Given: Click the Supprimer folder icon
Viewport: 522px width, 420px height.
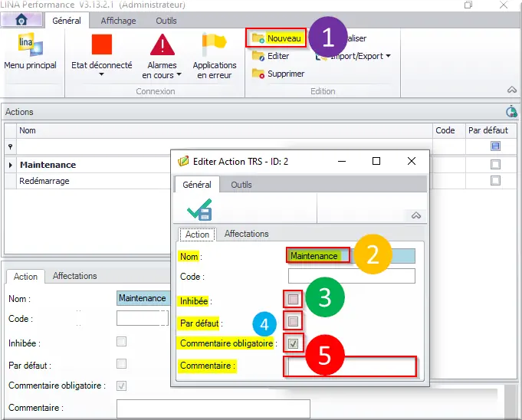Looking at the screenshot, I should 258,74.
